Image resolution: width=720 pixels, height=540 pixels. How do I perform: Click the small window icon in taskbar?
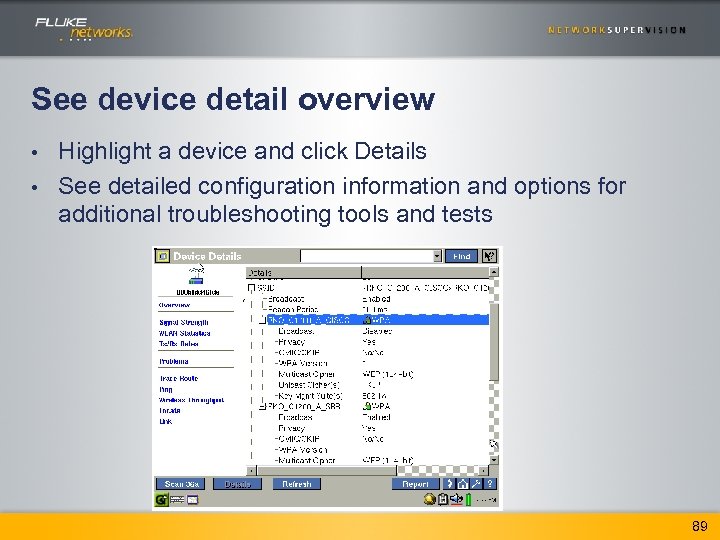(193, 499)
